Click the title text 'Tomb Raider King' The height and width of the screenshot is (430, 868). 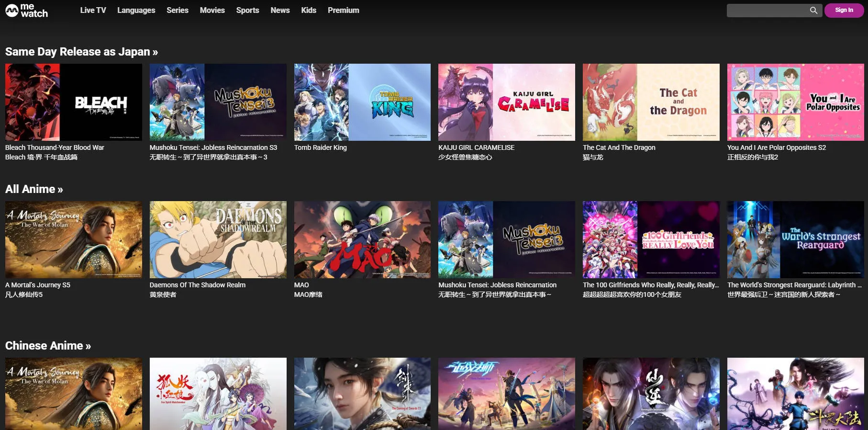click(x=321, y=147)
